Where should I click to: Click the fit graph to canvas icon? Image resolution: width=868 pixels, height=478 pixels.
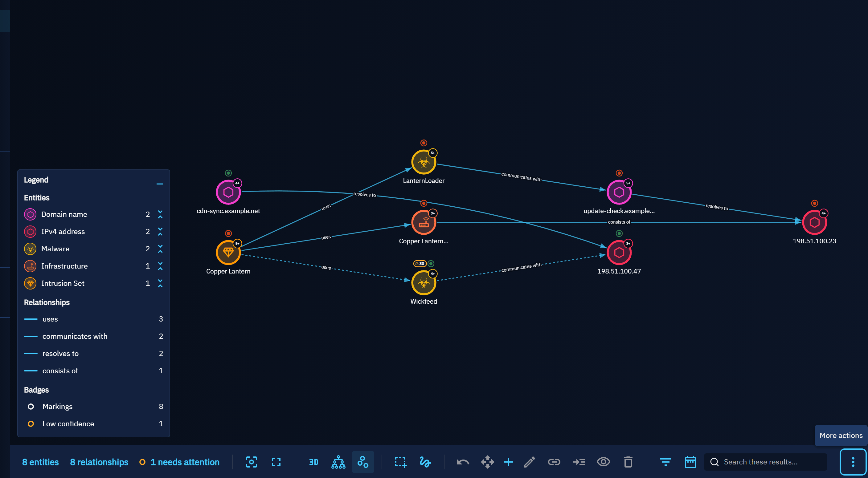point(252,462)
